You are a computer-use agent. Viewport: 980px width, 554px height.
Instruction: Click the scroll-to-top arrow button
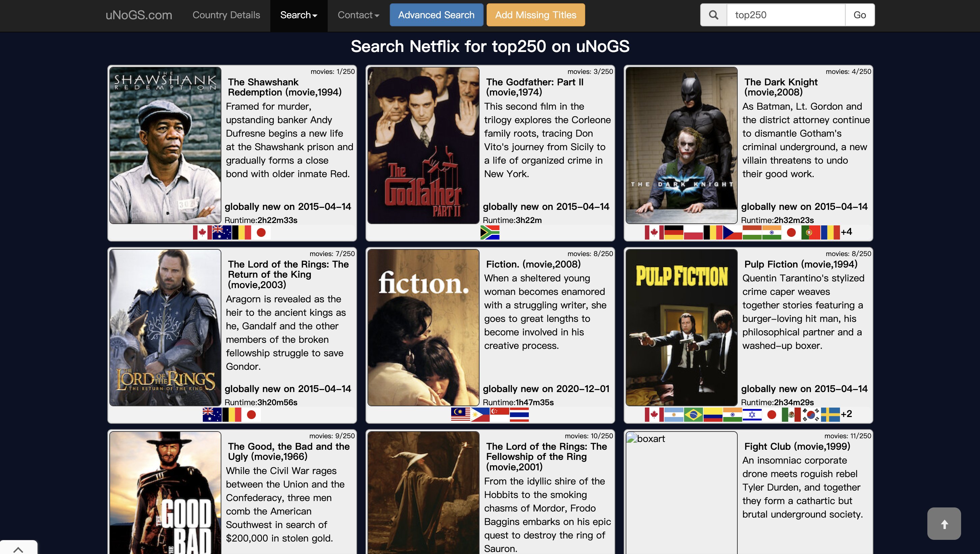pyautogui.click(x=944, y=524)
